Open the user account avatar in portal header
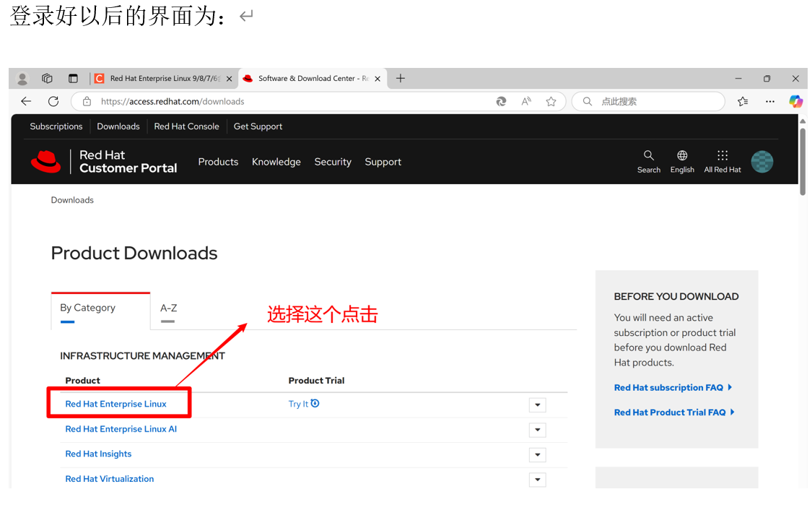The width and height of the screenshot is (812, 523). click(762, 162)
